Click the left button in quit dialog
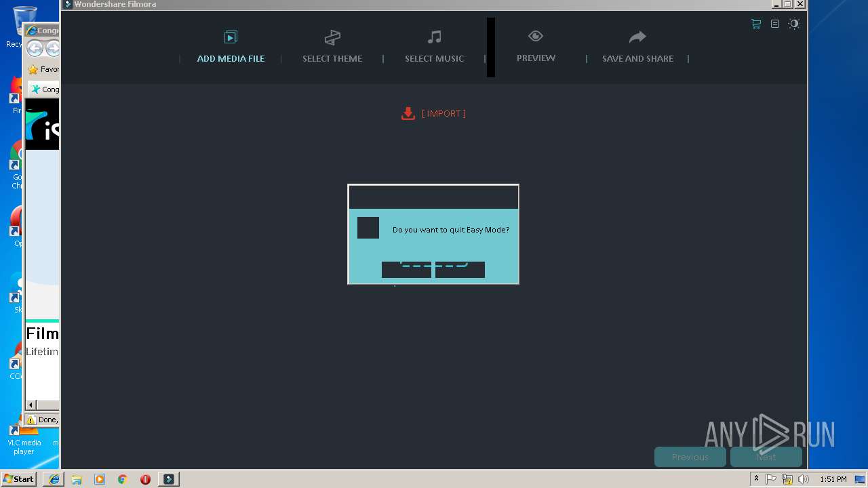 pyautogui.click(x=406, y=270)
